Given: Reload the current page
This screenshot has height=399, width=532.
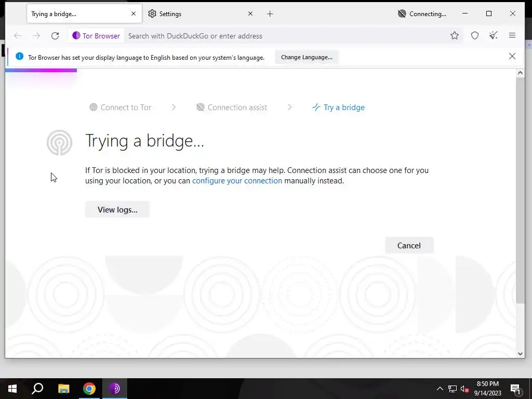Looking at the screenshot, I should pos(55,36).
